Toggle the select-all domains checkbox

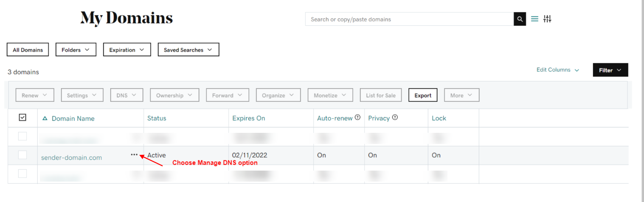(22, 118)
